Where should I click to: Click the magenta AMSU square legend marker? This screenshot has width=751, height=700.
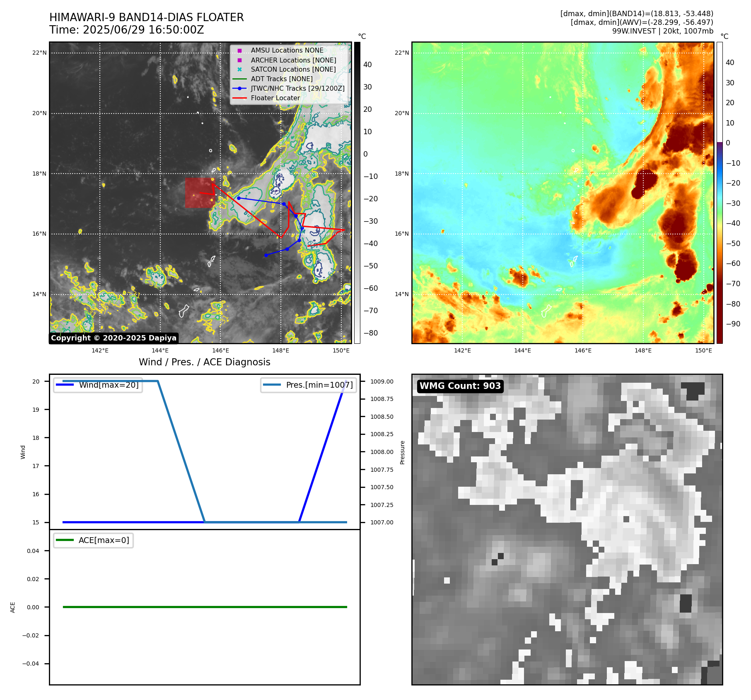point(239,51)
